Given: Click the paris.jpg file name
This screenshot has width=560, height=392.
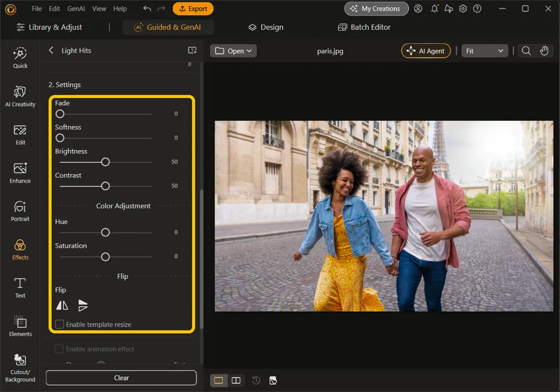Looking at the screenshot, I should point(330,51).
